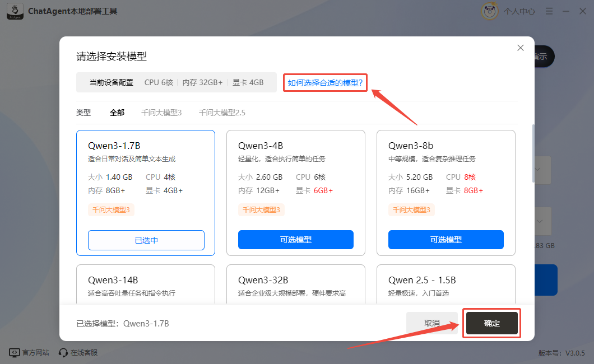The width and height of the screenshot is (594, 364).
Task: Switch to the 千问大模型3 filter tab
Action: coord(161,113)
